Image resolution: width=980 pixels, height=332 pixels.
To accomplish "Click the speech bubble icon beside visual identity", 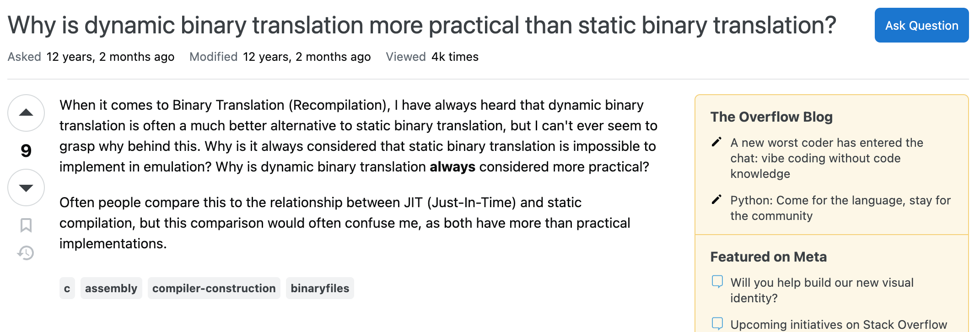I will (717, 282).
